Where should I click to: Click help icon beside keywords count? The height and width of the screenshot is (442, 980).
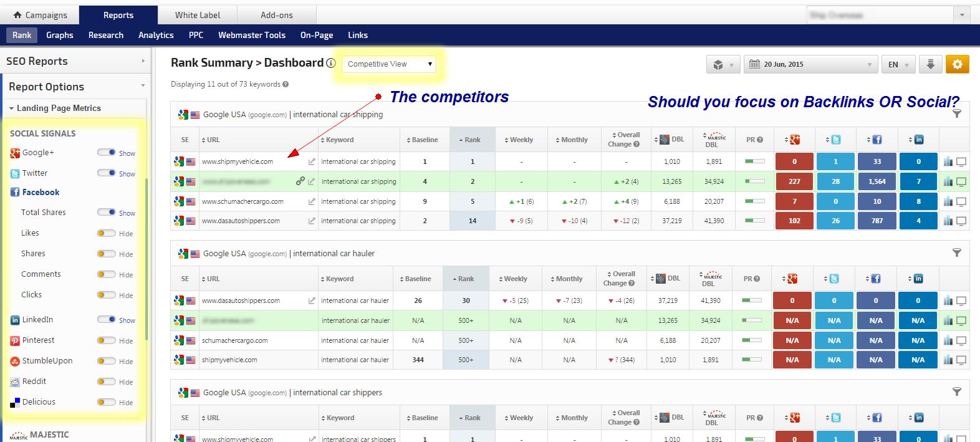286,84
